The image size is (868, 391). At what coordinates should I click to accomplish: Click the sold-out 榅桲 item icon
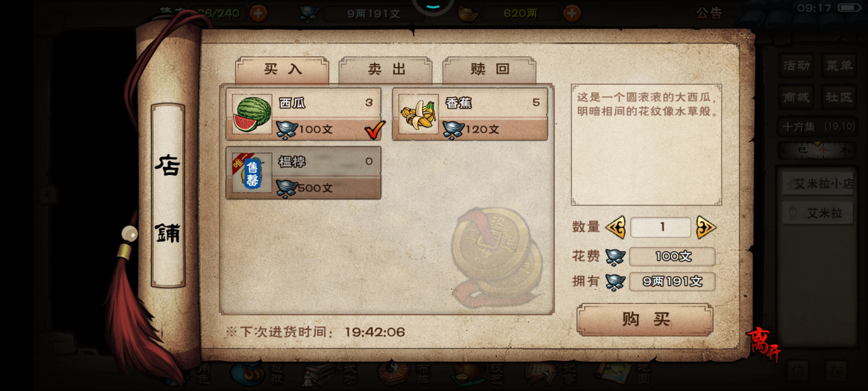coord(252,173)
